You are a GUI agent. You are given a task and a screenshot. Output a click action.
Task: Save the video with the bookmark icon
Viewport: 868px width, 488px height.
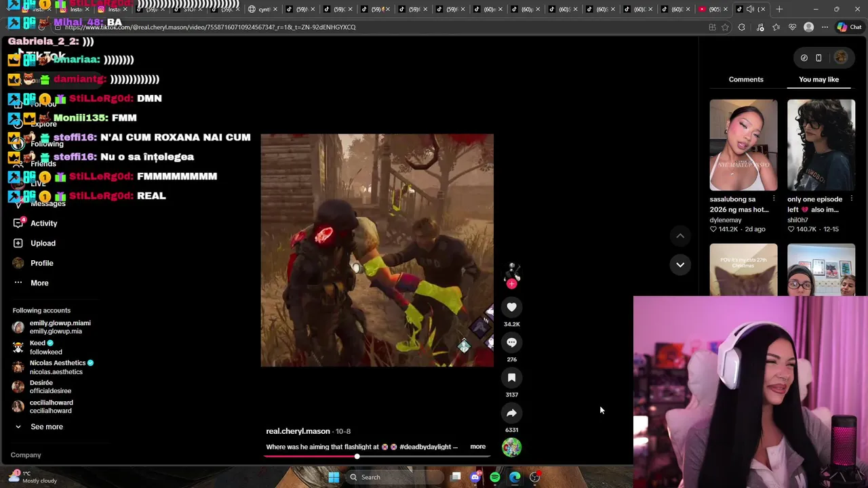click(x=511, y=378)
